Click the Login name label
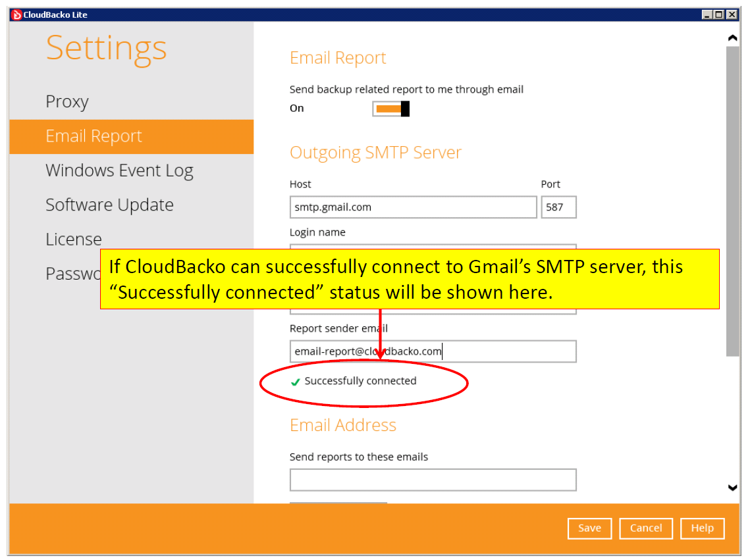Viewport: 752px width, 560px height. pos(317,232)
